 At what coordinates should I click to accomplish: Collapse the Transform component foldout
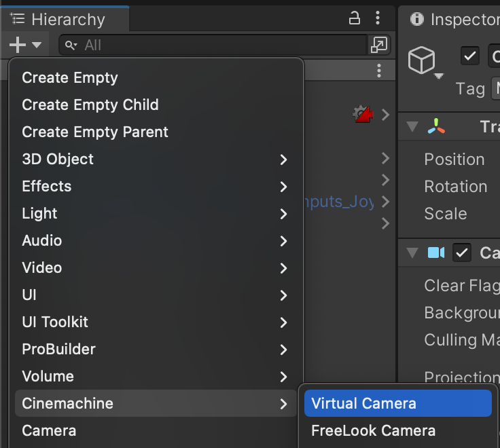412,127
